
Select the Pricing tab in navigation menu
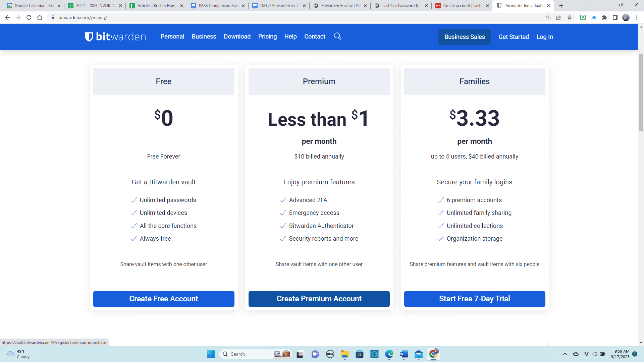pos(268,37)
